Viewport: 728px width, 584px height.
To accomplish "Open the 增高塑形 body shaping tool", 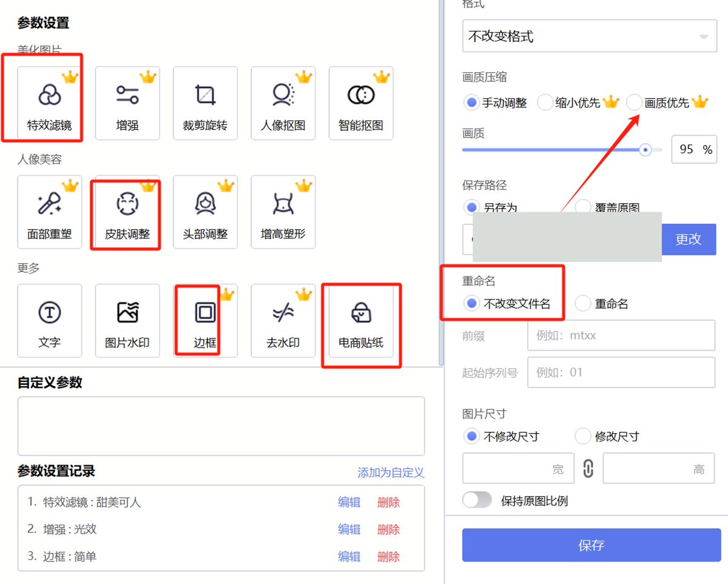I will (x=283, y=212).
